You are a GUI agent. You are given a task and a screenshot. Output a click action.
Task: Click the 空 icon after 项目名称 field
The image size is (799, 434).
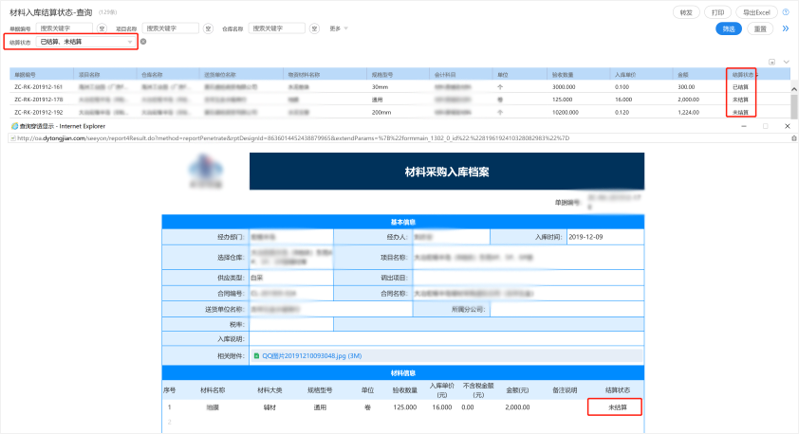(x=208, y=29)
